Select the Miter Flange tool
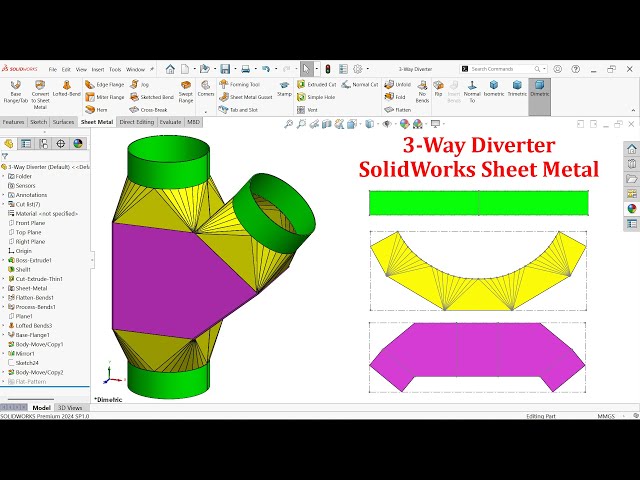 104,97
